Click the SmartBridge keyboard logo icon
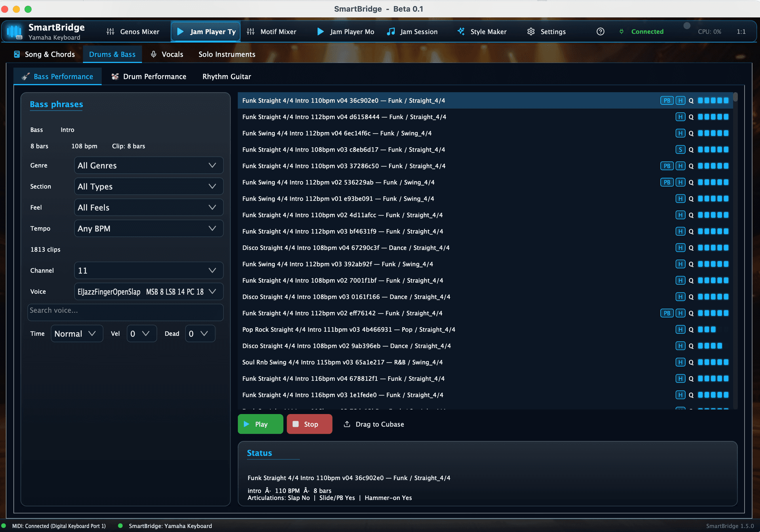Viewport: 760px width, 532px height. (x=15, y=32)
